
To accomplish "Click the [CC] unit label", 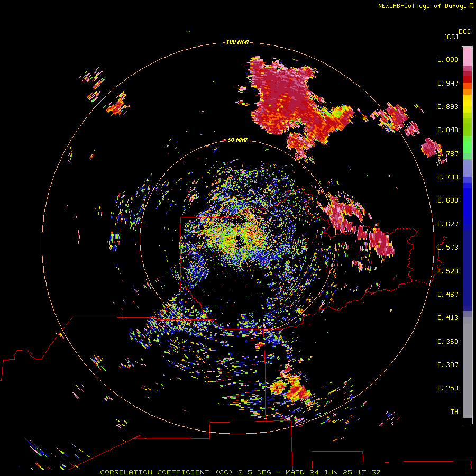I will (x=451, y=36).
